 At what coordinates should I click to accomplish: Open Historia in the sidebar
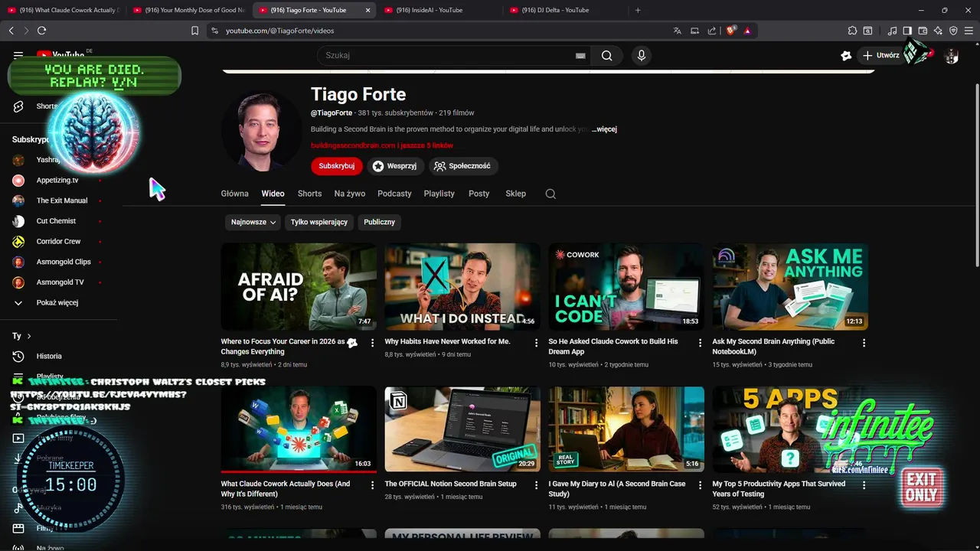coord(49,356)
